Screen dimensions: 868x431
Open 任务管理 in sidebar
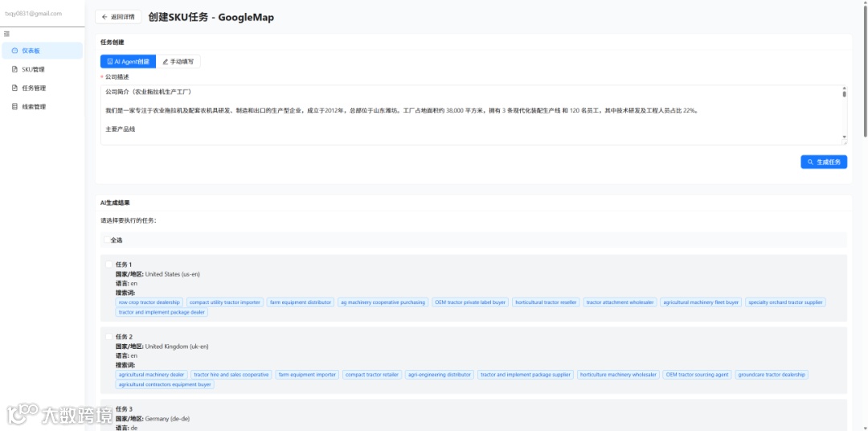(x=42, y=88)
